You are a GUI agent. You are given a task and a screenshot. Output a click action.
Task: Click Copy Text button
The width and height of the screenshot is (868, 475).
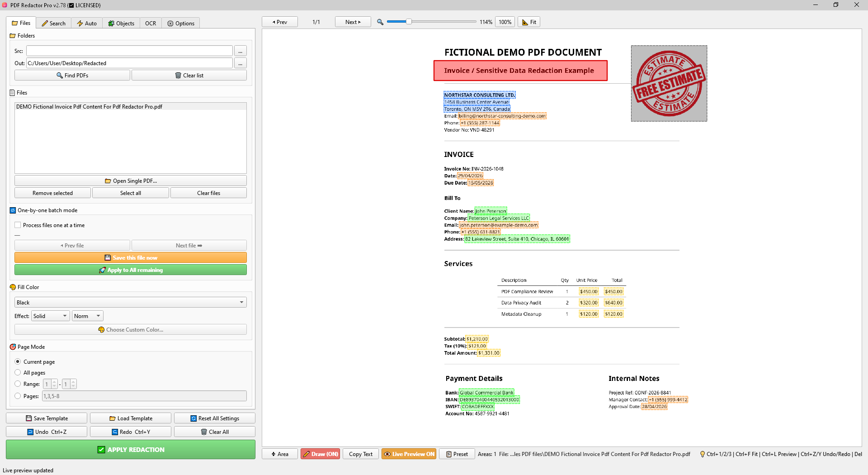pyautogui.click(x=361, y=454)
